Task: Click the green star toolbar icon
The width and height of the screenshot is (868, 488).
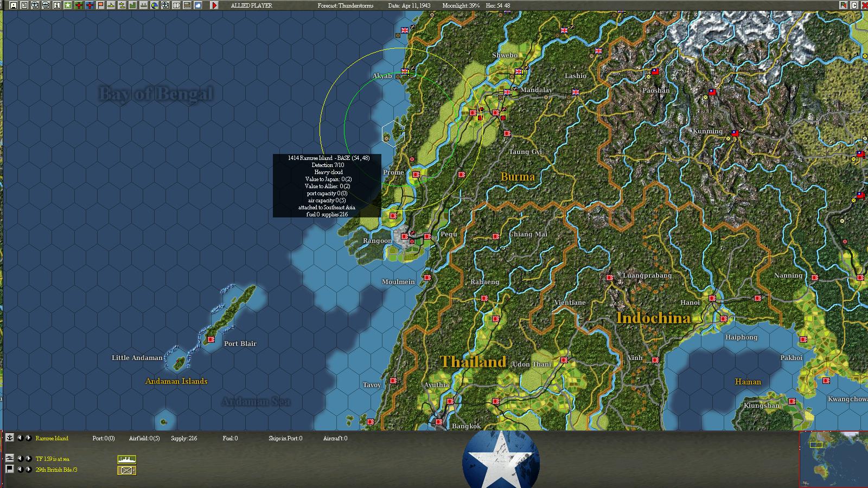Action: [x=68, y=5]
